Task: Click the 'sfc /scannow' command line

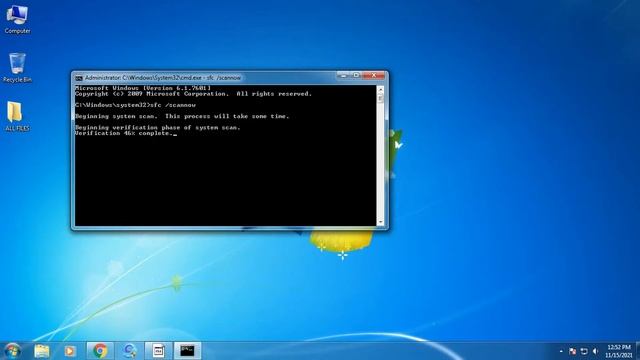Action: tap(136, 105)
